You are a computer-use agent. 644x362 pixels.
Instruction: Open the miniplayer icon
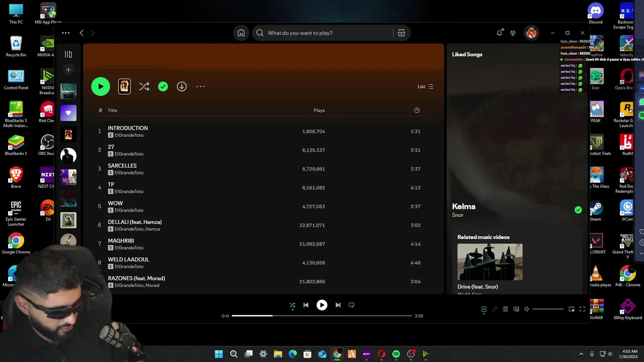tap(572, 309)
